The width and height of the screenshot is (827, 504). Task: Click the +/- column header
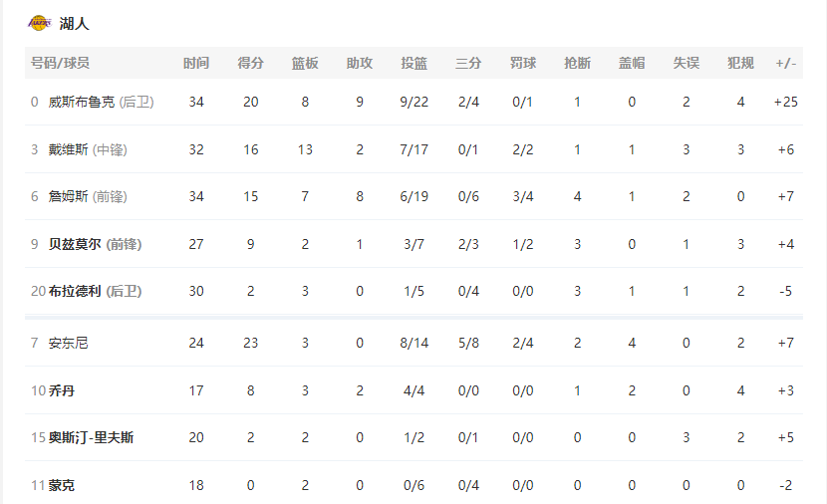(x=786, y=64)
